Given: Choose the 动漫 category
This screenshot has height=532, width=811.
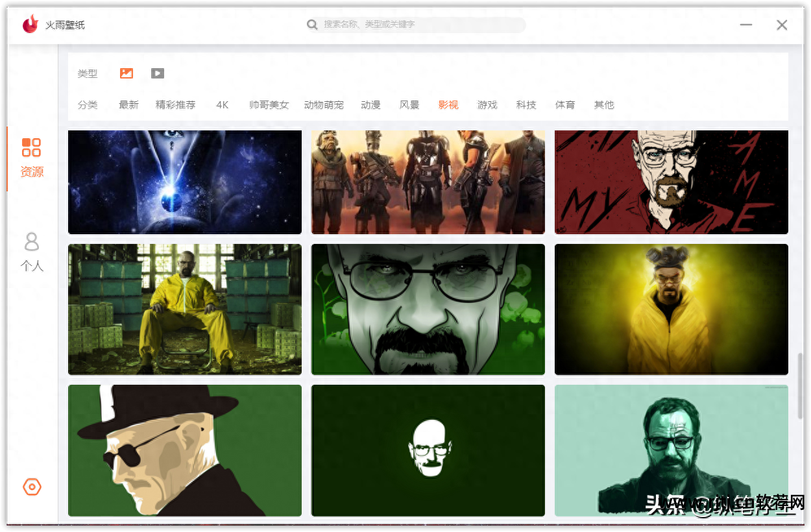Looking at the screenshot, I should click(370, 104).
